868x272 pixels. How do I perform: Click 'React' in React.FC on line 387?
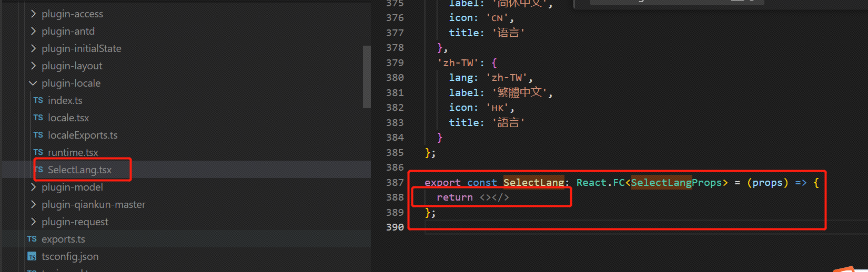point(591,182)
